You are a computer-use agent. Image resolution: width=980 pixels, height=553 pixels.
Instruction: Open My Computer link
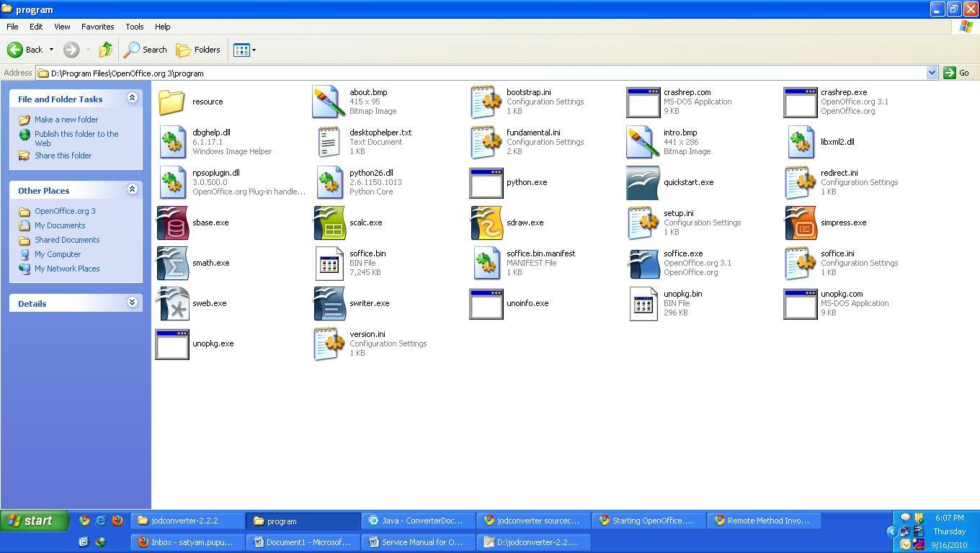(58, 254)
